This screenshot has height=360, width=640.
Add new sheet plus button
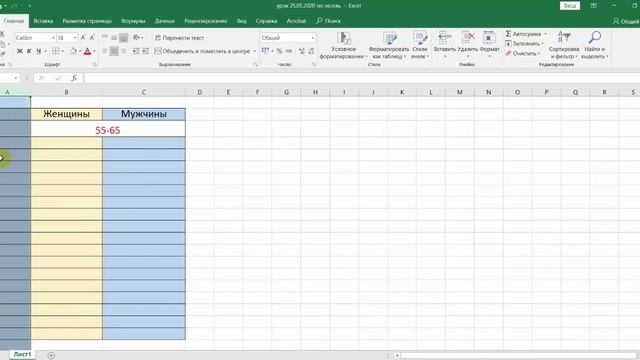[x=51, y=356]
